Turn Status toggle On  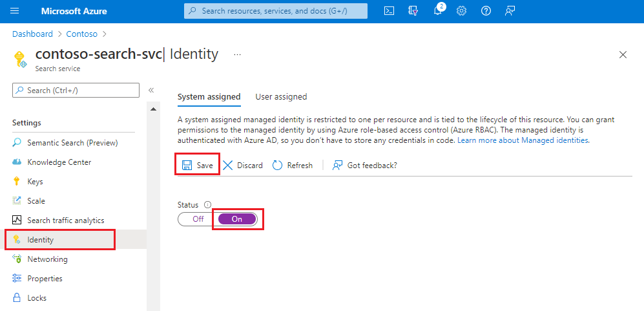click(237, 219)
